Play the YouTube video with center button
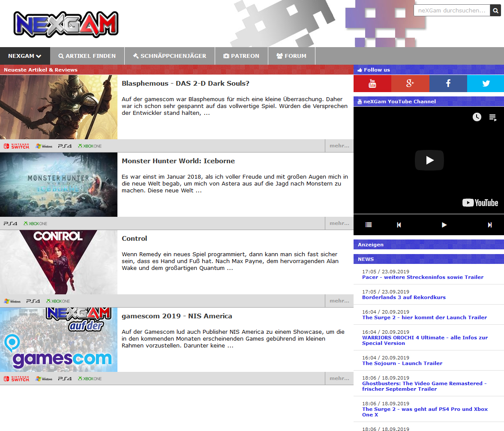Image resolution: width=504 pixels, height=431 pixels. 429,160
